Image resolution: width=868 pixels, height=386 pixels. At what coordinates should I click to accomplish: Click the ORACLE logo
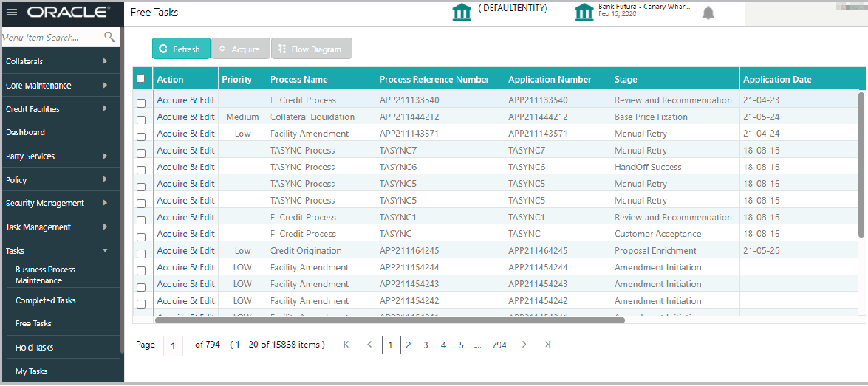[67, 12]
